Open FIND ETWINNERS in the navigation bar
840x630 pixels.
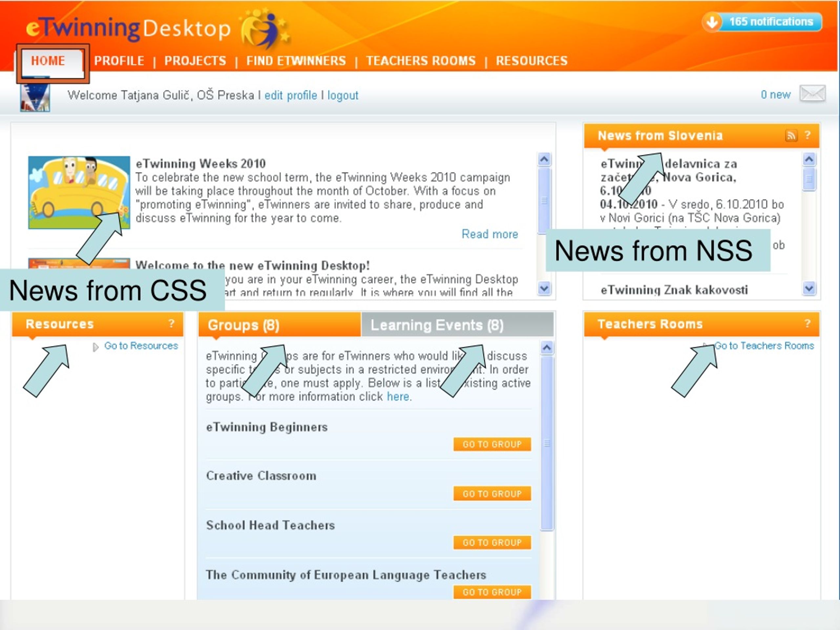click(x=296, y=61)
